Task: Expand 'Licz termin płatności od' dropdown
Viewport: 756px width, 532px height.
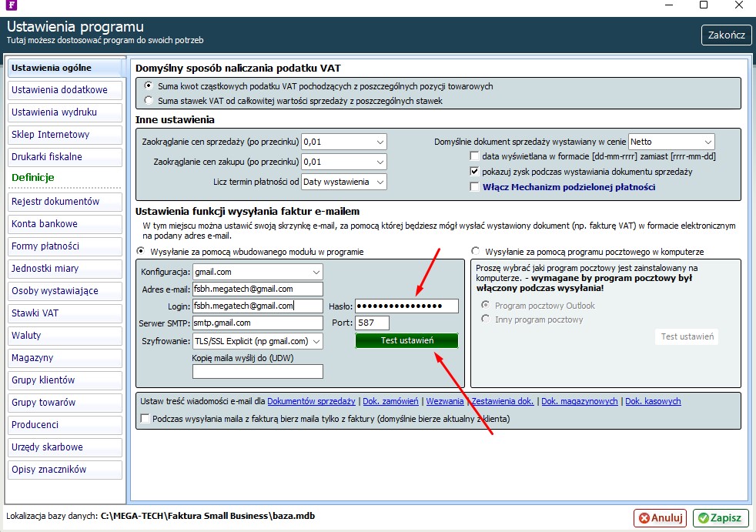Action: coord(380,182)
